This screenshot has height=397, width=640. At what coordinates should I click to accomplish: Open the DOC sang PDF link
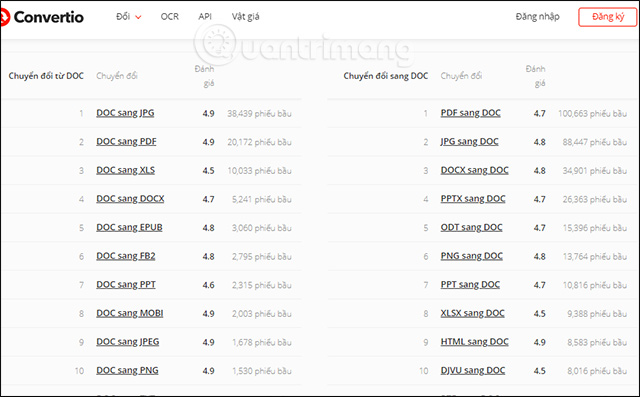point(126,142)
